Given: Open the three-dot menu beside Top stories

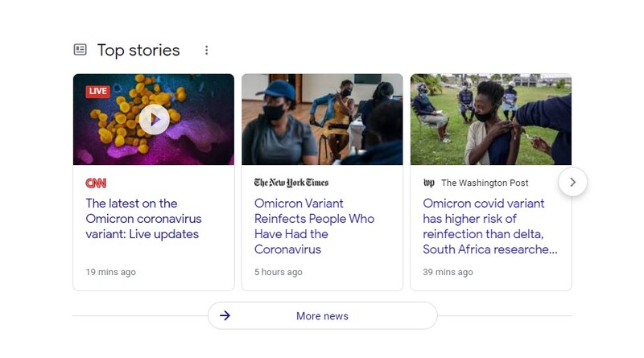Looking at the screenshot, I should tap(206, 50).
